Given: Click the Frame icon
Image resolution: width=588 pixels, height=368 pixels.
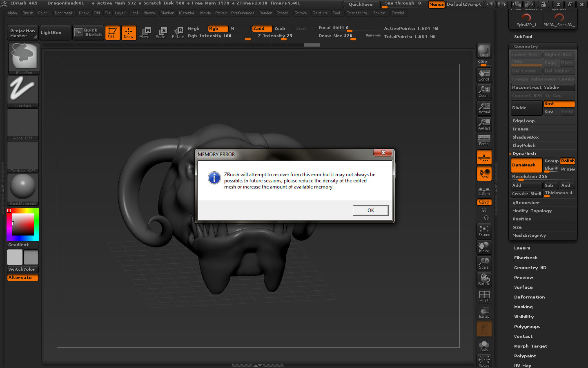Looking at the screenshot, I should pos(484,231).
